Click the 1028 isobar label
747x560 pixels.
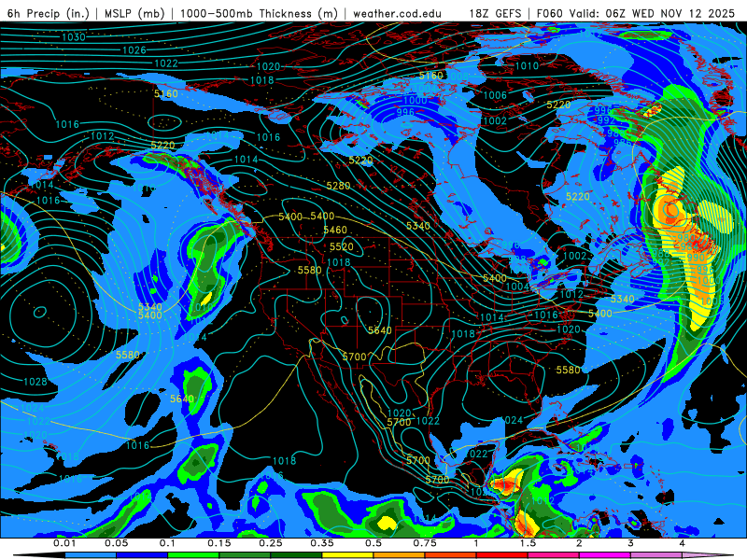(x=35, y=382)
